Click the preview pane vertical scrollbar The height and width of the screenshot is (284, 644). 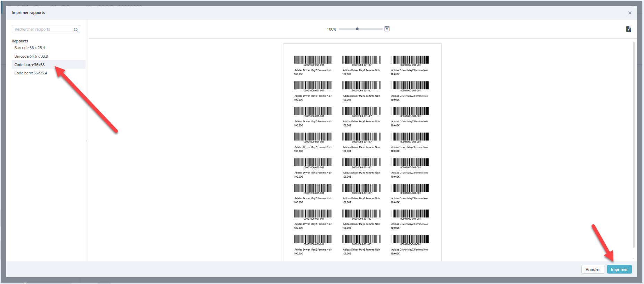point(634,144)
